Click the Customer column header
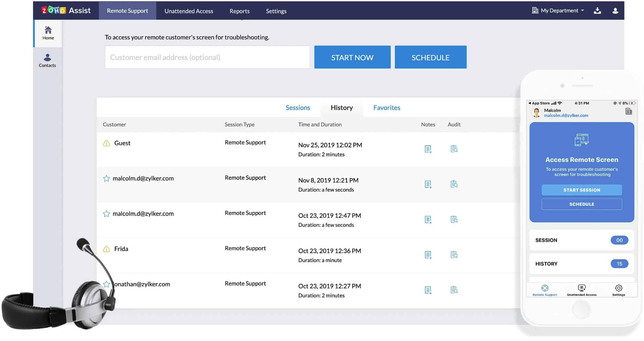The image size is (644, 341). click(x=114, y=125)
